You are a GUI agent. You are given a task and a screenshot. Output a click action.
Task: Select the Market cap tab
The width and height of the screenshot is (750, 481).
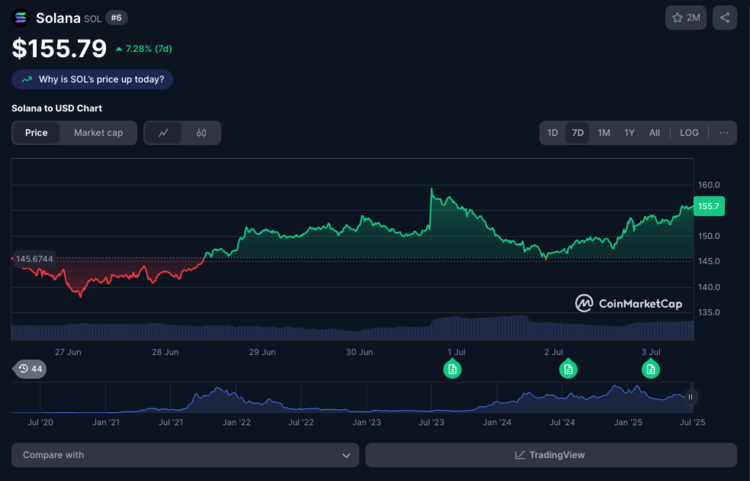(x=98, y=133)
